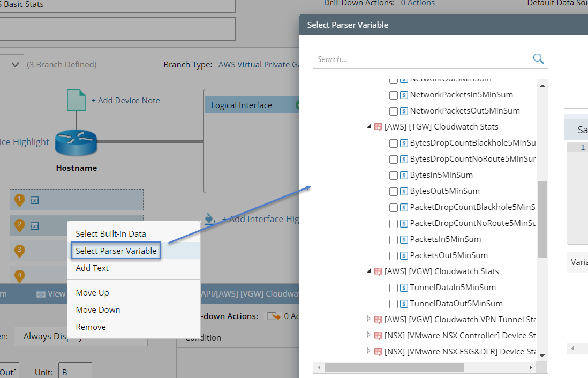Click the Add Interface Highlight paint bucket icon
The image size is (588, 378).
[x=210, y=218]
